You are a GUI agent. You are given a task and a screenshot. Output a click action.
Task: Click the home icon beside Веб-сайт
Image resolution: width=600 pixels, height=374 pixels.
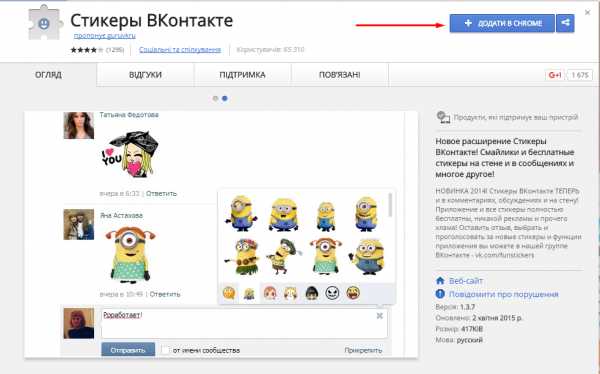pyautogui.click(x=440, y=281)
